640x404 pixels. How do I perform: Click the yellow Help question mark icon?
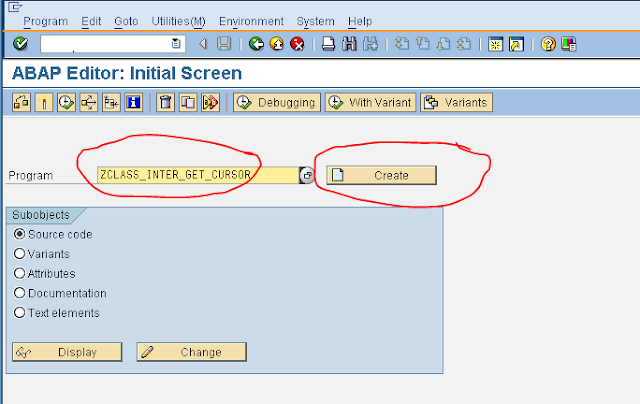pos(548,44)
